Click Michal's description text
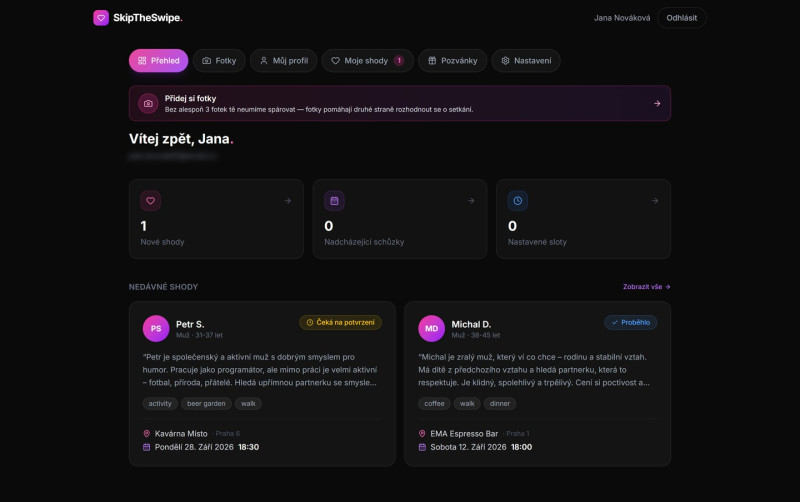 point(534,370)
